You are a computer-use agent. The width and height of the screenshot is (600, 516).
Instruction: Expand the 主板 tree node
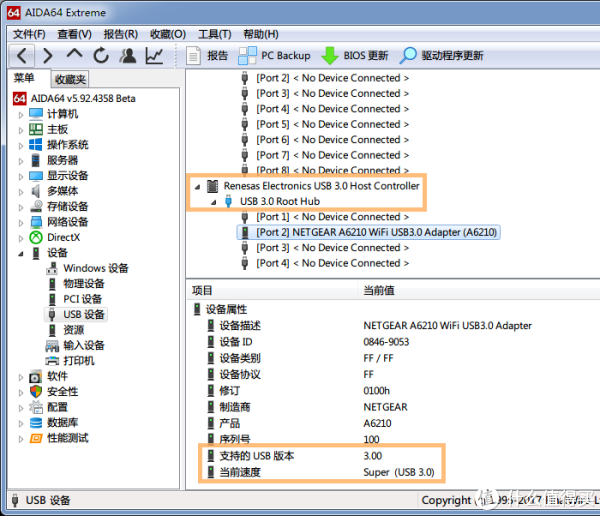pos(21,130)
